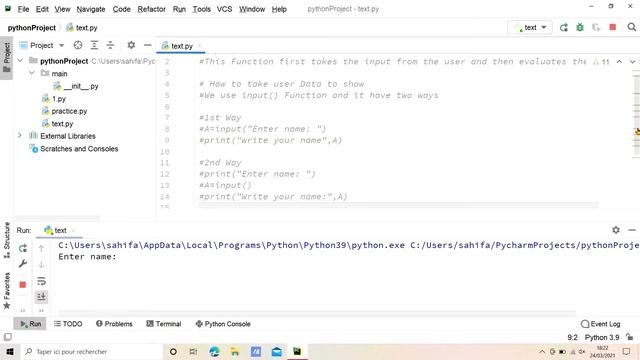Open the VCS menu
Screen dimensions: 640x360
[x=224, y=9]
